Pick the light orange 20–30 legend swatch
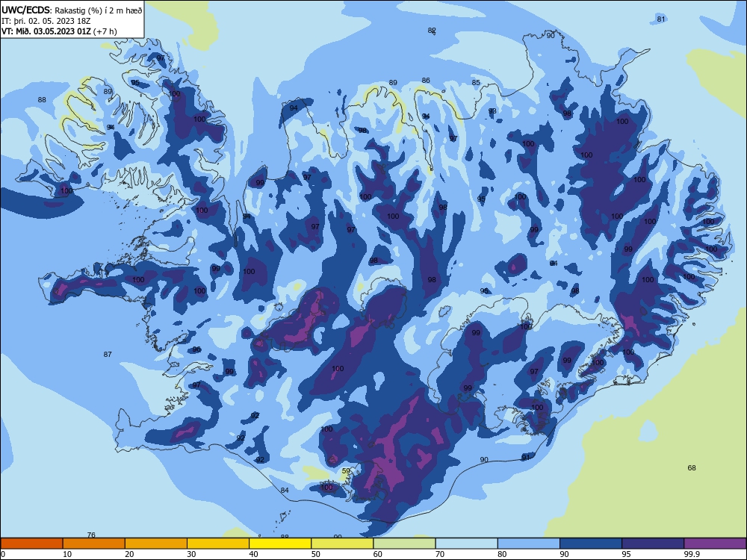747x560 pixels. coord(156,544)
